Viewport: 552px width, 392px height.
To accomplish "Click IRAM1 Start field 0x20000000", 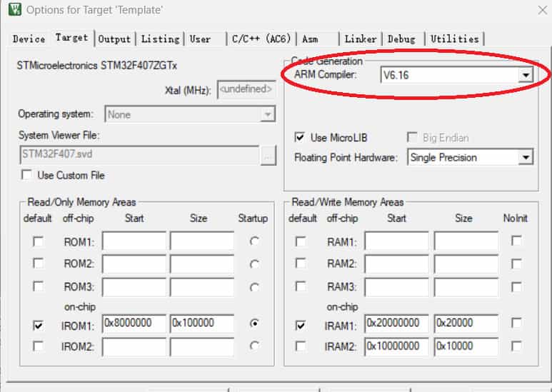I will 397,323.
